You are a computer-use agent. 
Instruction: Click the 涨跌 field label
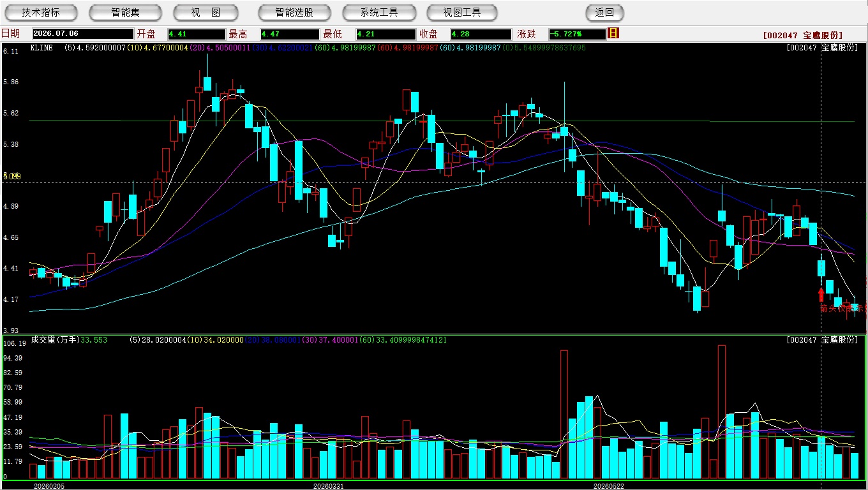[x=527, y=34]
